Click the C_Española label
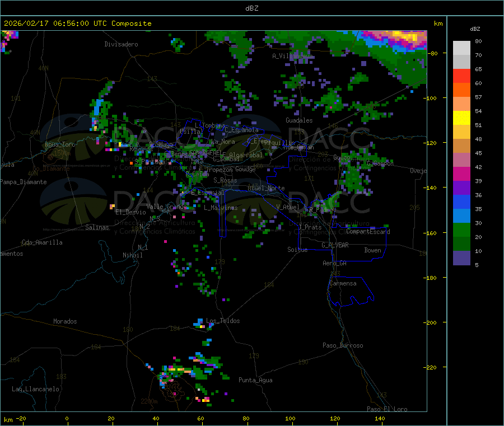 [241, 130]
